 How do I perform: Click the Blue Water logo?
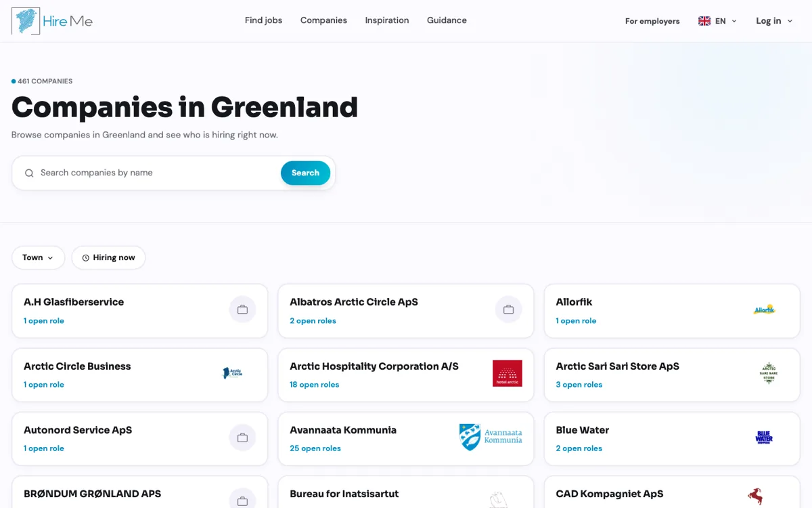[x=764, y=438]
